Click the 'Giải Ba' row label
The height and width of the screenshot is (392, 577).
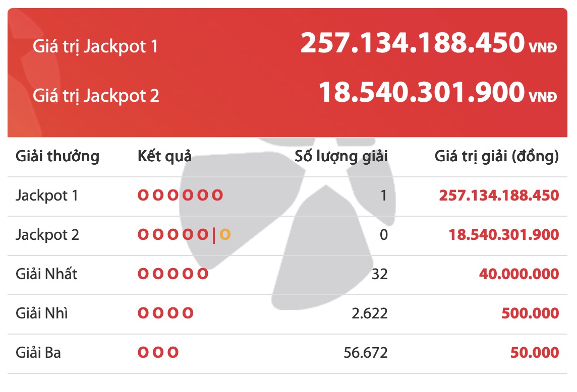38,352
